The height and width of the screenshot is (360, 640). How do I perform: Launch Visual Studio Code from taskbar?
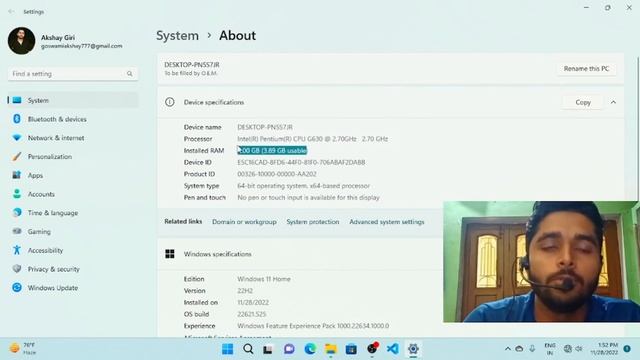(393, 349)
